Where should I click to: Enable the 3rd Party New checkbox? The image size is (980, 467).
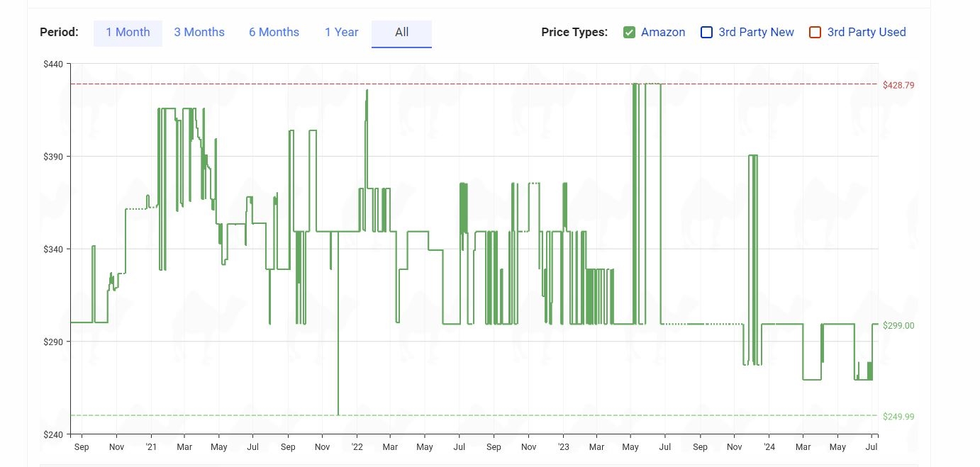pos(706,33)
